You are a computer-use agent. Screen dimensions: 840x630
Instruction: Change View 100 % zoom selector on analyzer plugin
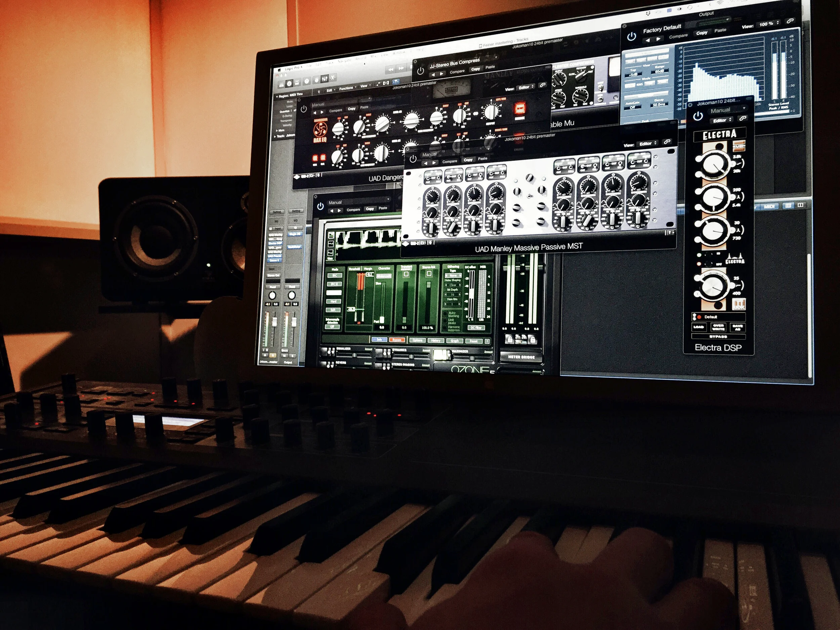769,24
